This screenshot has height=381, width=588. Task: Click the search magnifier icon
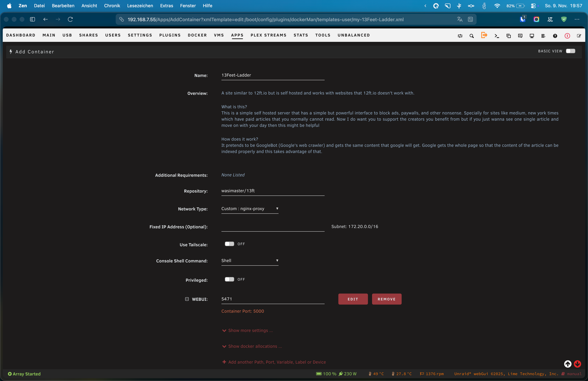472,36
